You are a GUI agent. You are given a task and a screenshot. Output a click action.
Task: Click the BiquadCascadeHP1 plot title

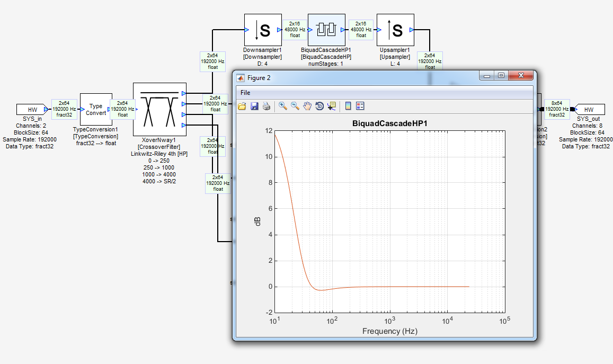[x=389, y=123]
